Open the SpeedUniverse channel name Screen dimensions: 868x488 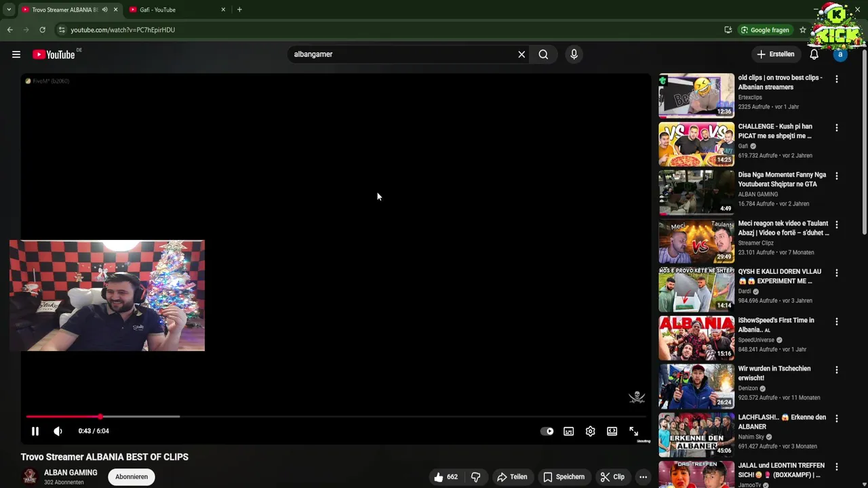click(x=756, y=340)
